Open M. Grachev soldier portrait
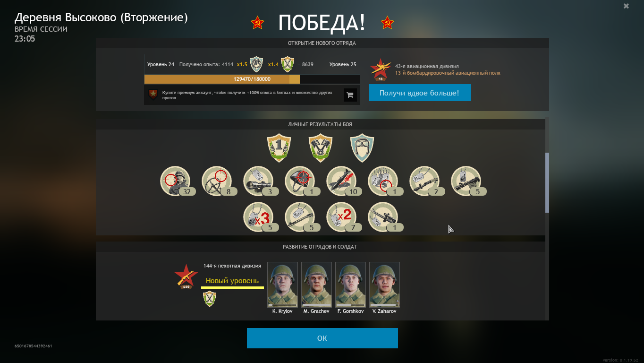The image size is (644, 363). click(x=316, y=285)
